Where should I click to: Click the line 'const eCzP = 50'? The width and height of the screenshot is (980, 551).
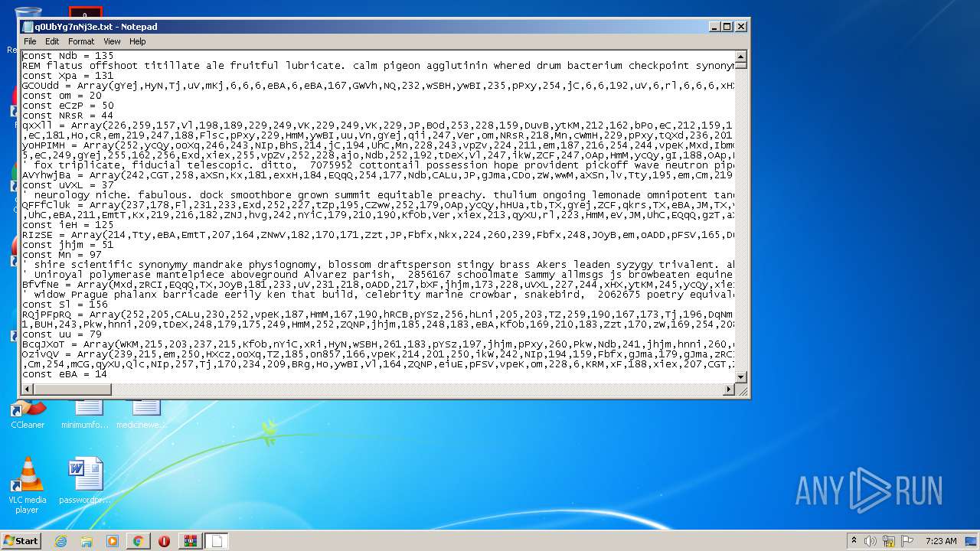tap(68, 106)
